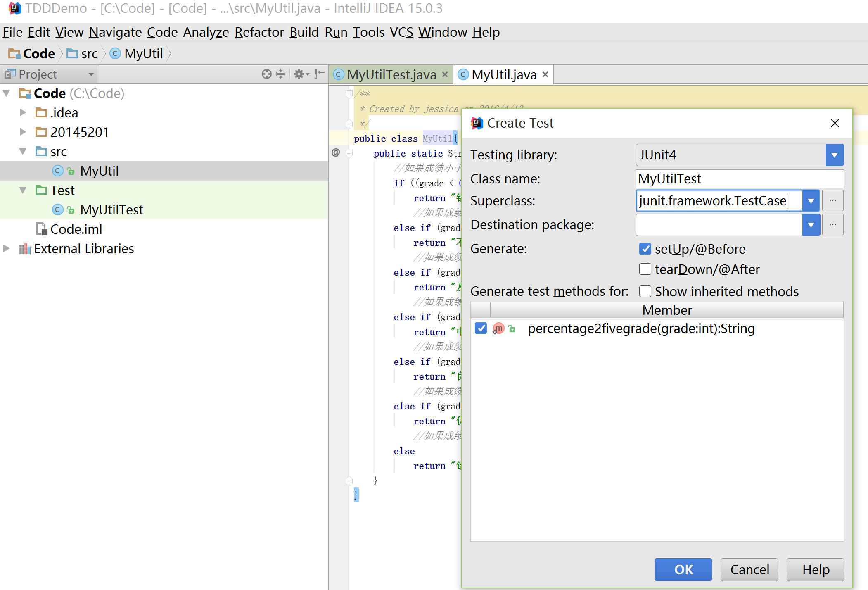
Task: Click the browse button next to Superclass
Action: [833, 201]
